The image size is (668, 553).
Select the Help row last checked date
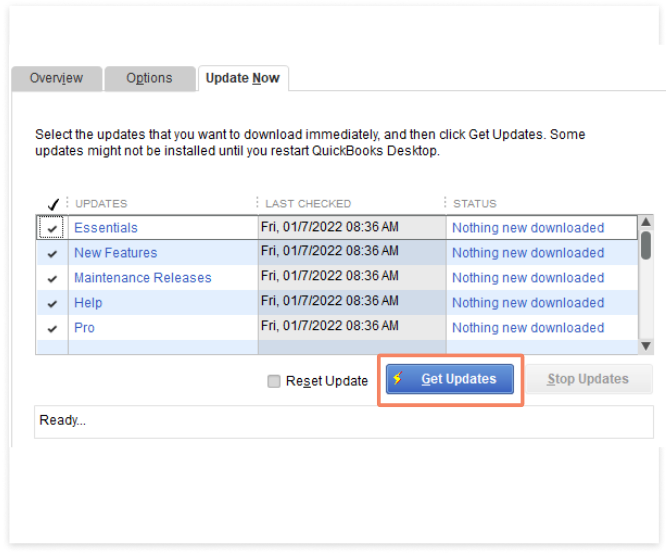pyautogui.click(x=352, y=302)
